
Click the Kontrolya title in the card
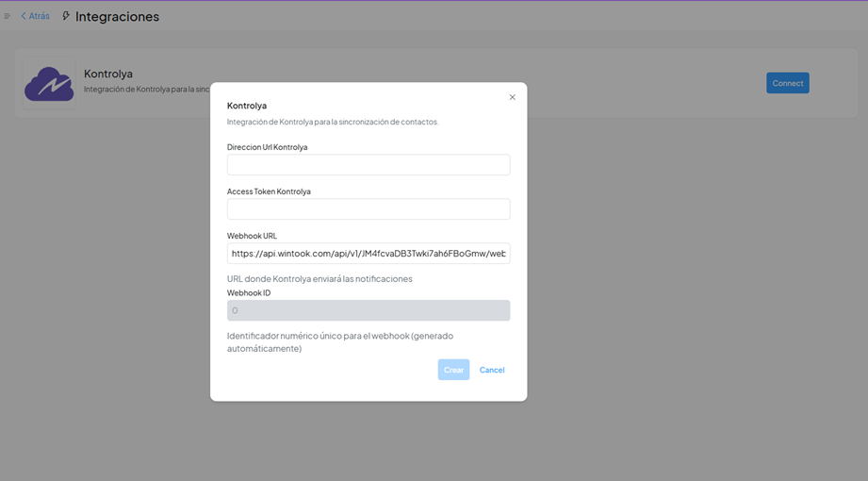point(108,74)
